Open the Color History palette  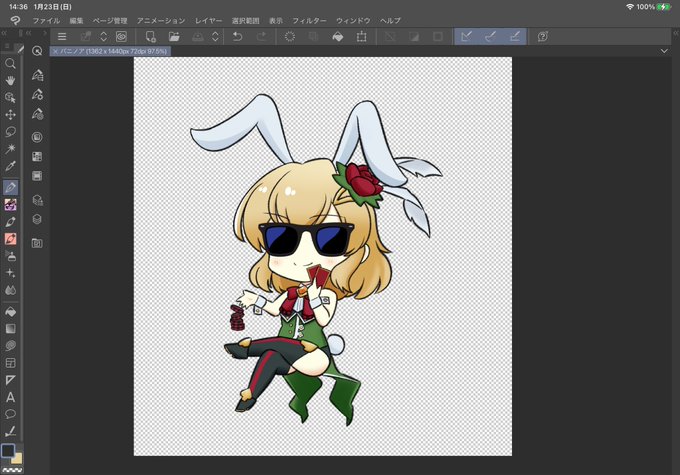[x=37, y=176]
